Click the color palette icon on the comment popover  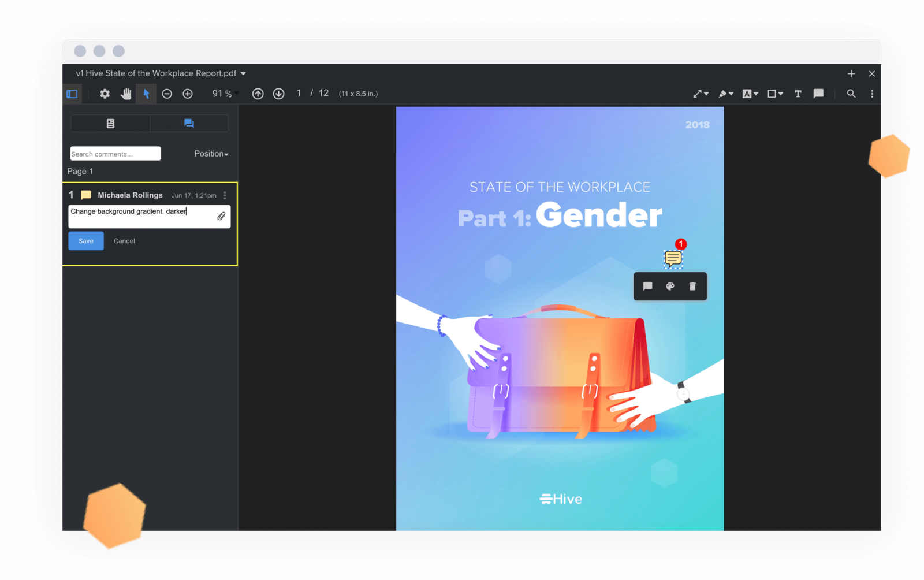[x=669, y=286]
